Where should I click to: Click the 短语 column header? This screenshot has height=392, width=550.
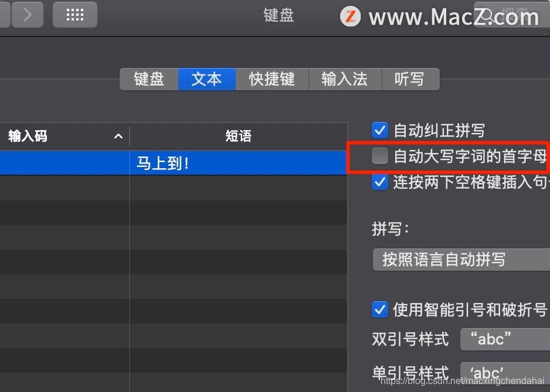[x=239, y=136]
